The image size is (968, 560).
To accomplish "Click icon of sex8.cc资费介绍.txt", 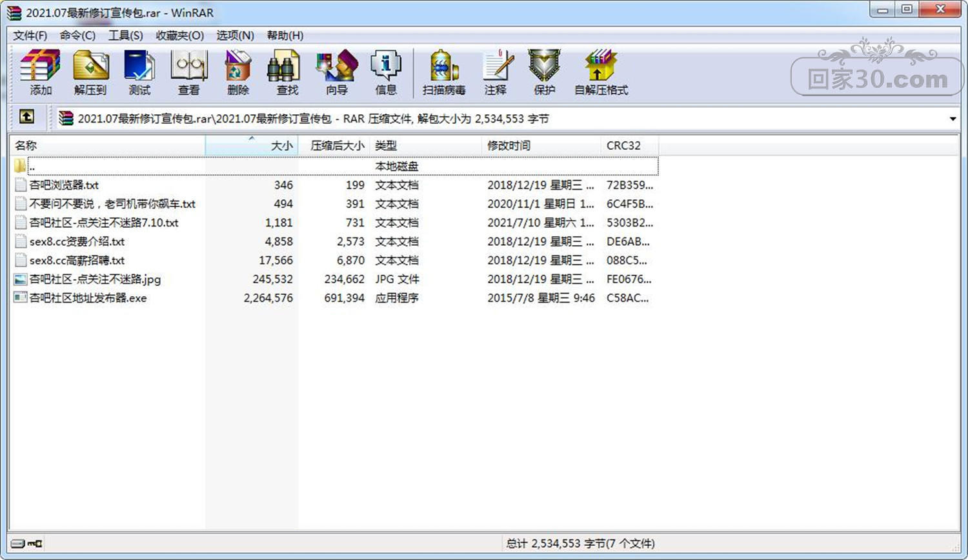I will (x=21, y=241).
